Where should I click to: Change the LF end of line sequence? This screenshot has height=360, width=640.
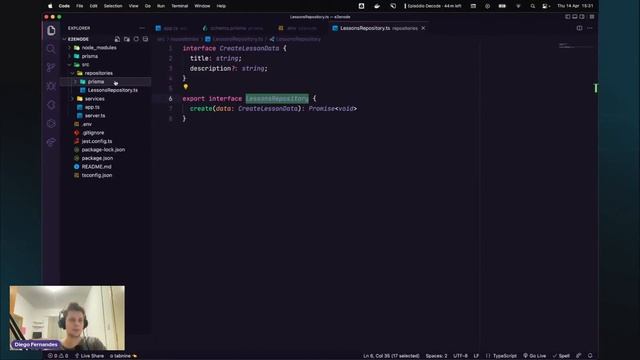[476, 356]
